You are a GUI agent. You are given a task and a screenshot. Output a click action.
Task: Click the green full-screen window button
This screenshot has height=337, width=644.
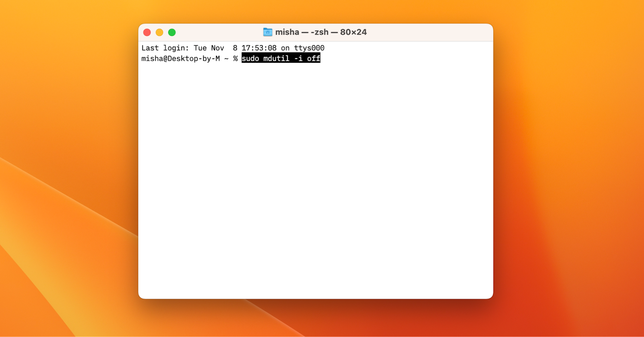[x=172, y=33]
